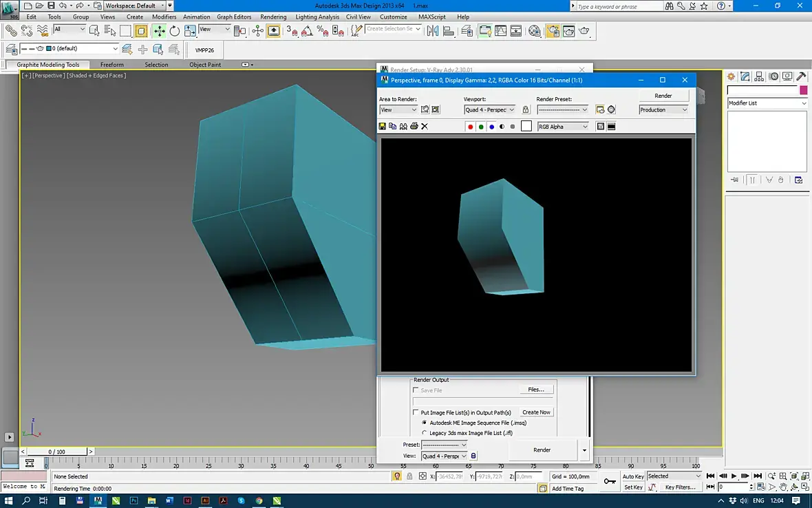
Task: Select Legacy 3ds max Image File List option
Action: 425,433
